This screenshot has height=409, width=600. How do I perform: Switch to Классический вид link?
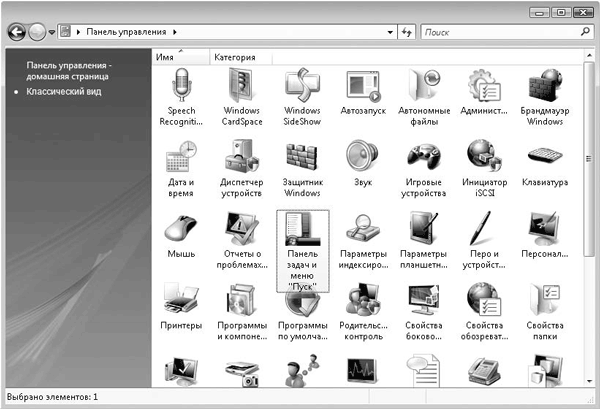[x=64, y=92]
